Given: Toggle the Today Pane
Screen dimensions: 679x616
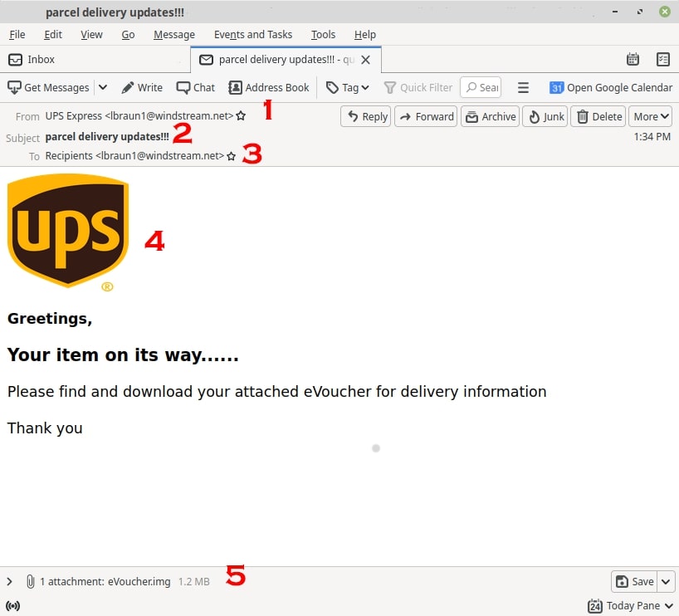Looking at the screenshot, I should pos(630,606).
